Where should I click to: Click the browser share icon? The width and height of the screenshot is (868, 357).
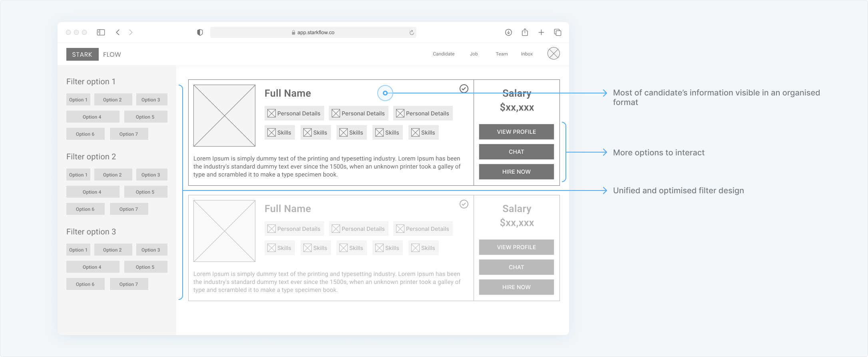525,32
